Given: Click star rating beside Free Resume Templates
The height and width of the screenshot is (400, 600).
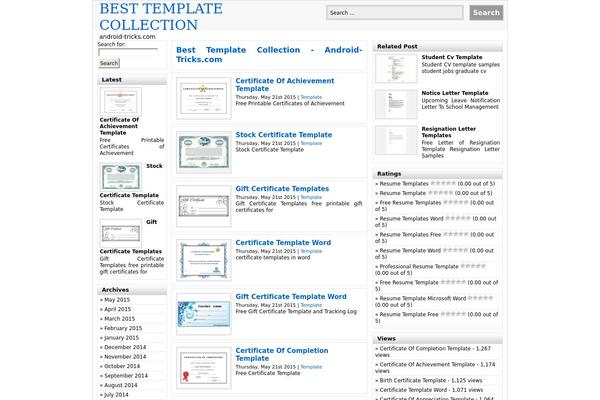Looking at the screenshot, I should tap(456, 202).
